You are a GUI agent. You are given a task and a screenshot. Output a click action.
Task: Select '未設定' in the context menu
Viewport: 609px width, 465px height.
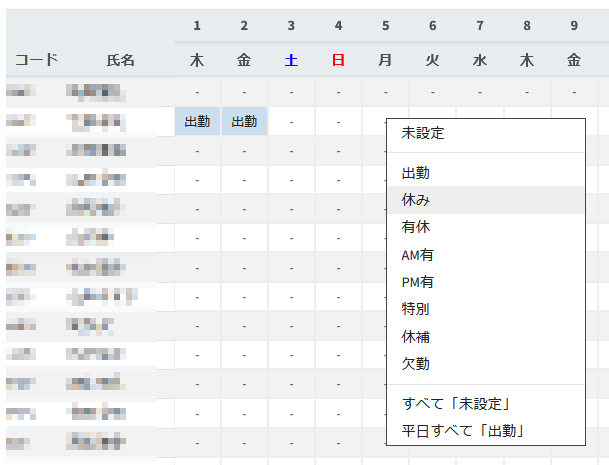tap(422, 132)
